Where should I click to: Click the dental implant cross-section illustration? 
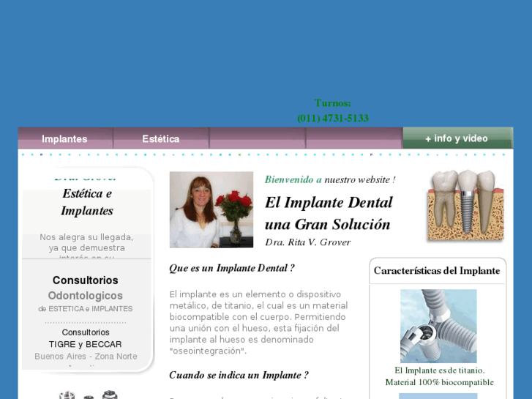click(465, 206)
